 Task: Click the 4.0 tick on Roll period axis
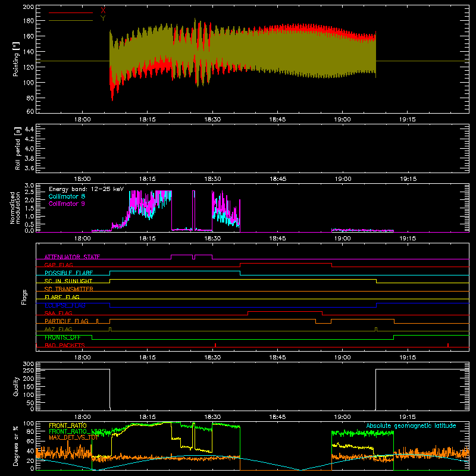click(x=29, y=149)
